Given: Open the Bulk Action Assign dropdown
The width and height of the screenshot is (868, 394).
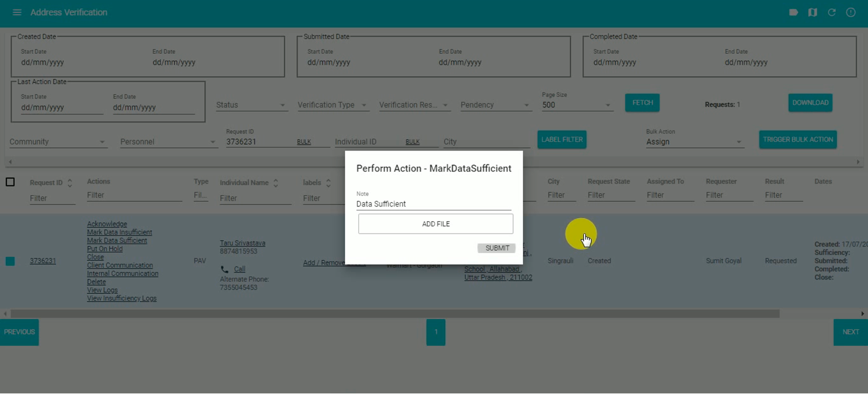Looking at the screenshot, I should pyautogui.click(x=694, y=142).
